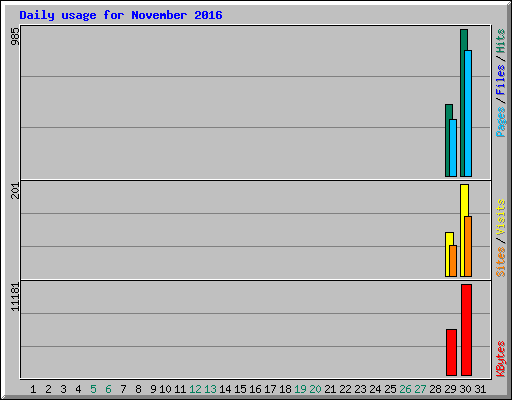Viewport: 512px width, 400px height.
Task: Click day 21 on the x-axis
Action: [x=330, y=389]
